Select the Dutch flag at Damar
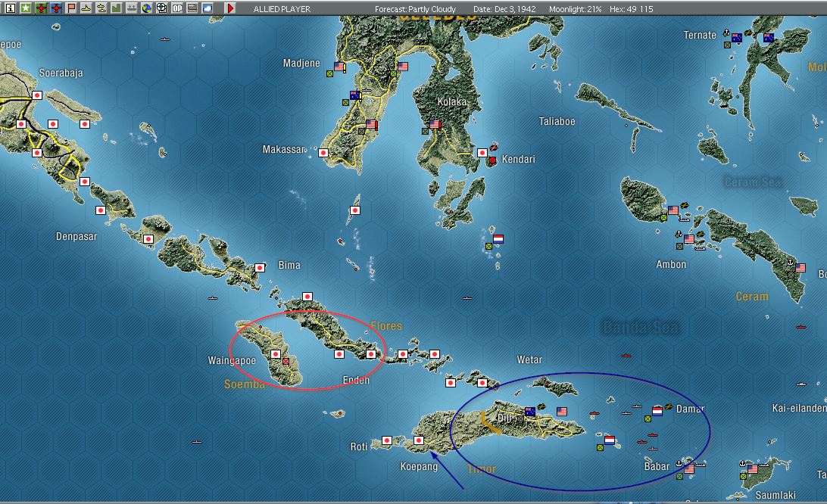The image size is (827, 504). 657,411
